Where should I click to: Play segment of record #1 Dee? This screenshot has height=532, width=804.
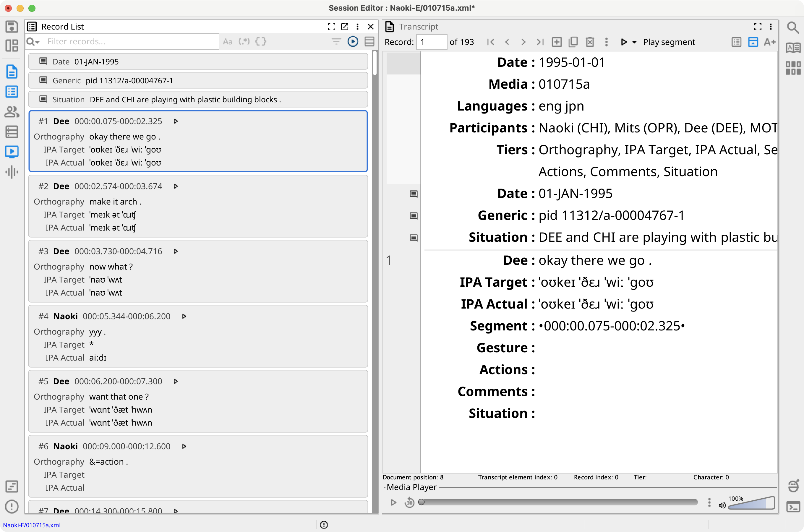point(176,121)
